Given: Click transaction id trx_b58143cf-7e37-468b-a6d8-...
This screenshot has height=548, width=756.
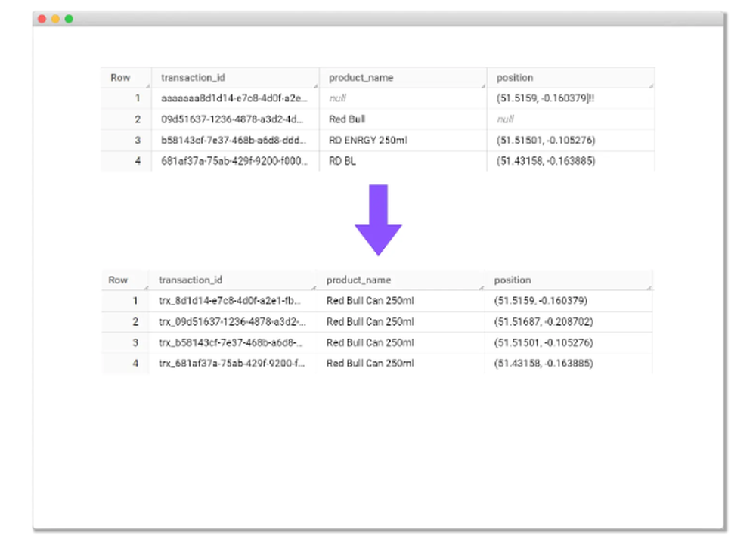Looking at the screenshot, I should pos(231,342).
